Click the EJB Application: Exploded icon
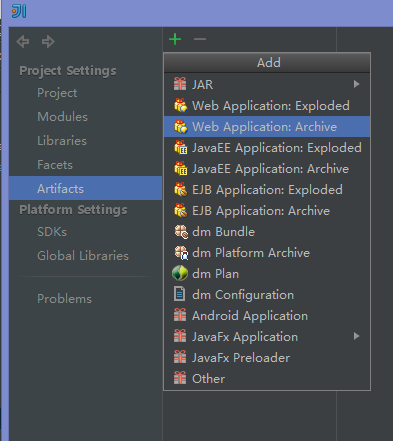The image size is (393, 441). tap(181, 189)
